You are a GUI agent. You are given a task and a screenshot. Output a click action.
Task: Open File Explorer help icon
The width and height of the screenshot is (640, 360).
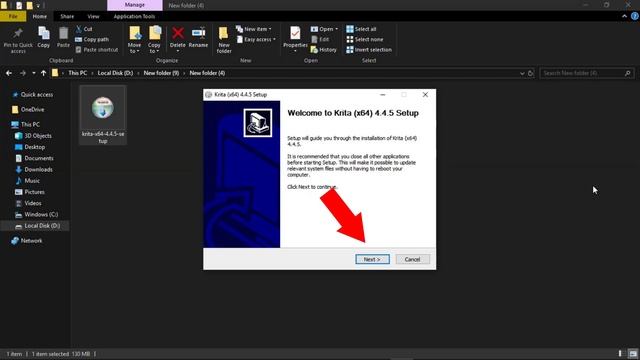[x=635, y=16]
